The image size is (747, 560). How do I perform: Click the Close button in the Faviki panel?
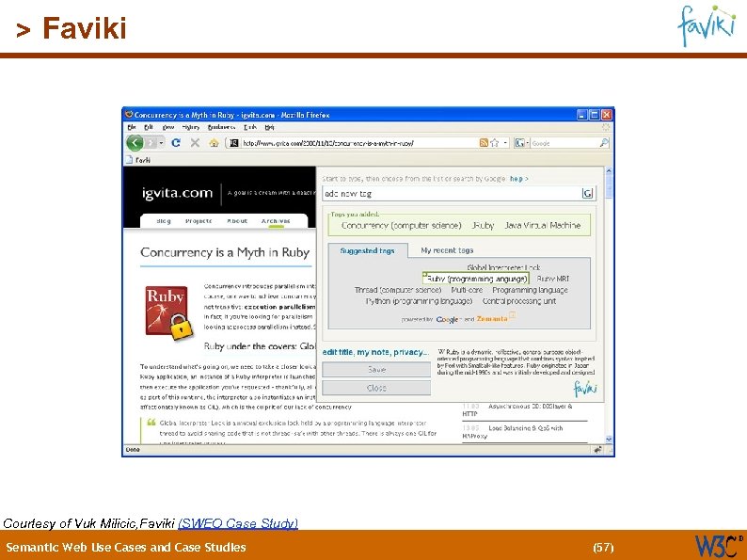pyautogui.click(x=376, y=388)
